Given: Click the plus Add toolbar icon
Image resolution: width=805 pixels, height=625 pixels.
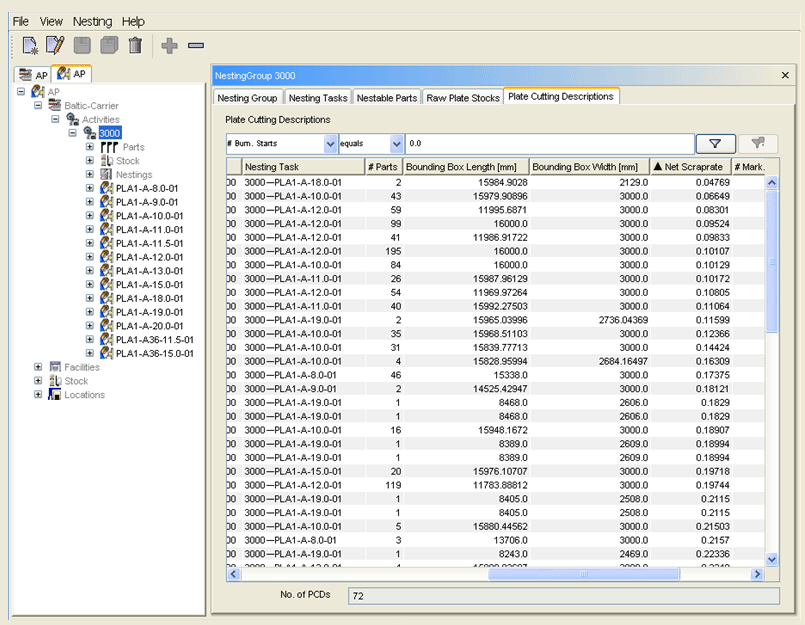Looking at the screenshot, I should [x=169, y=46].
